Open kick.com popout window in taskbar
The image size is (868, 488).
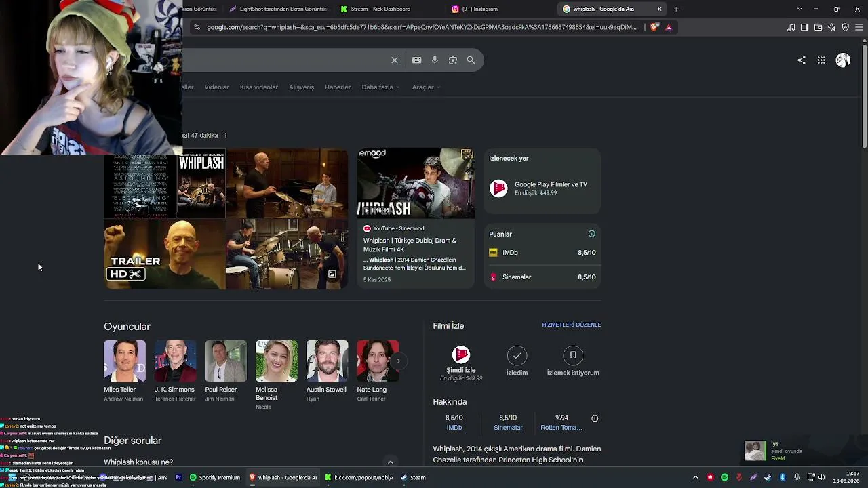click(359, 478)
